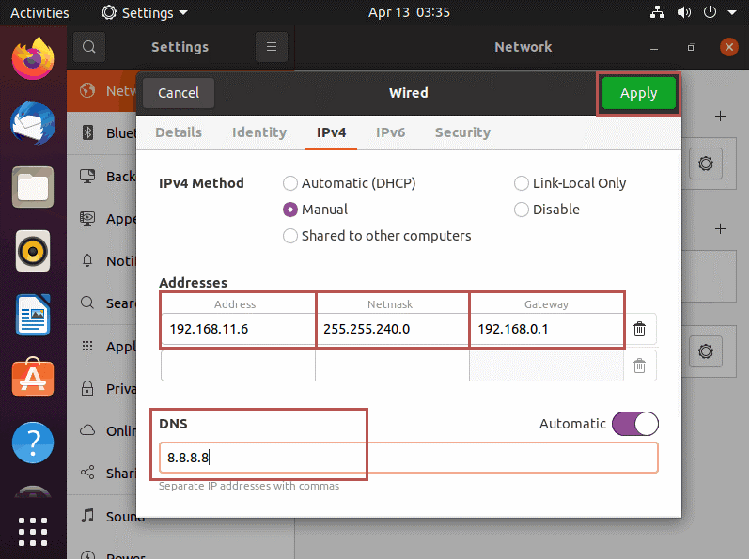Image resolution: width=750 pixels, height=560 pixels.
Task: Click the Cancel button
Action: point(179,93)
